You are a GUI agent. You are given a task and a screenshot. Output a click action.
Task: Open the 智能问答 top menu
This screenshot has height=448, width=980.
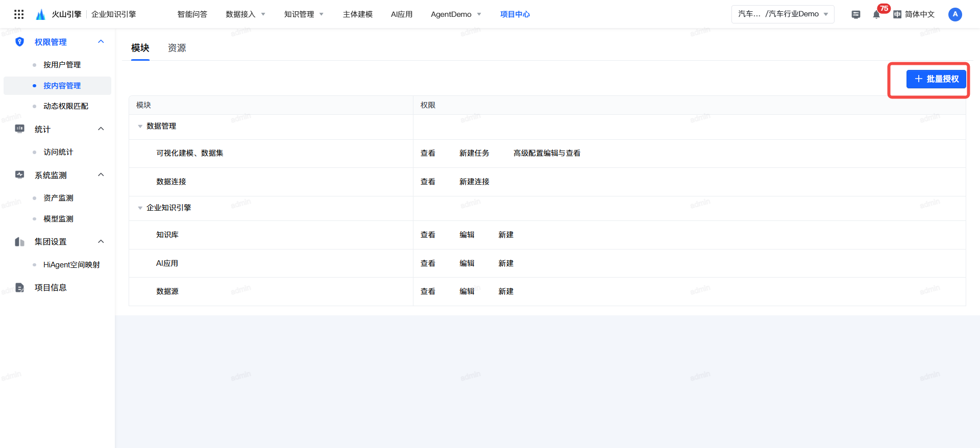(192, 14)
